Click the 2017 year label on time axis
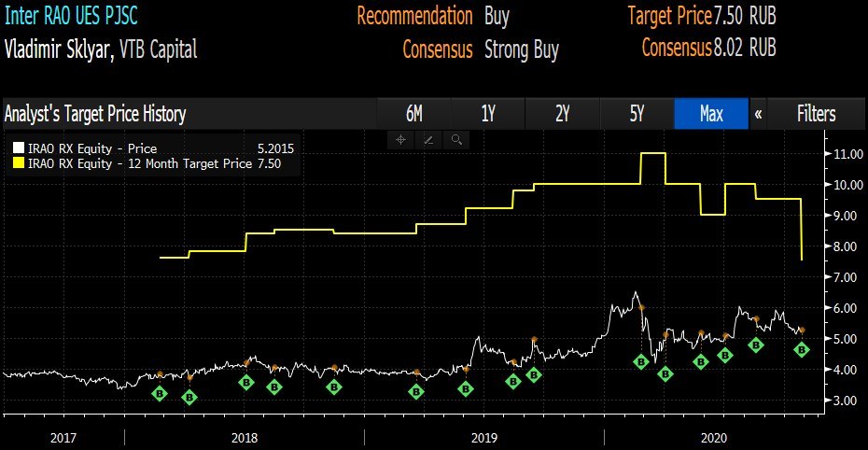 click(63, 438)
